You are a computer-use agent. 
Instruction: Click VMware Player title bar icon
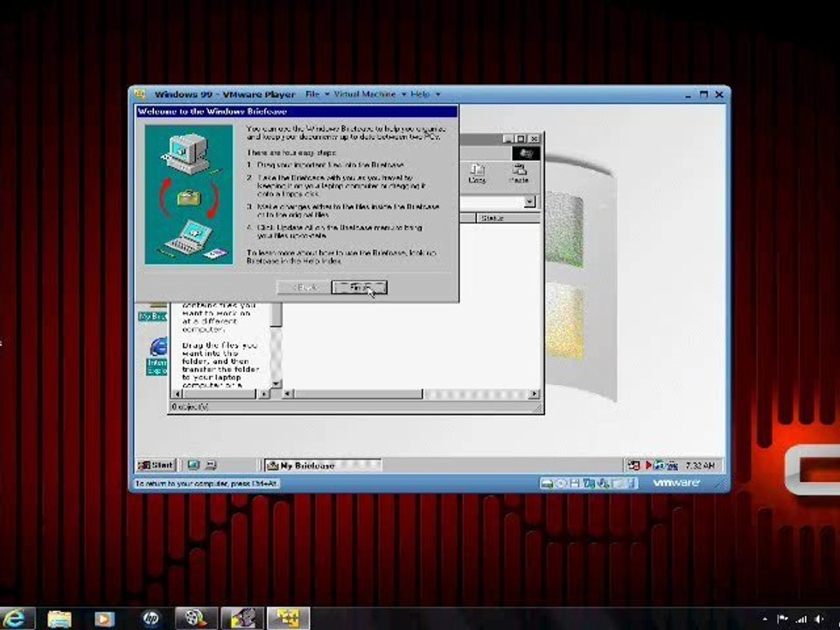[140, 94]
